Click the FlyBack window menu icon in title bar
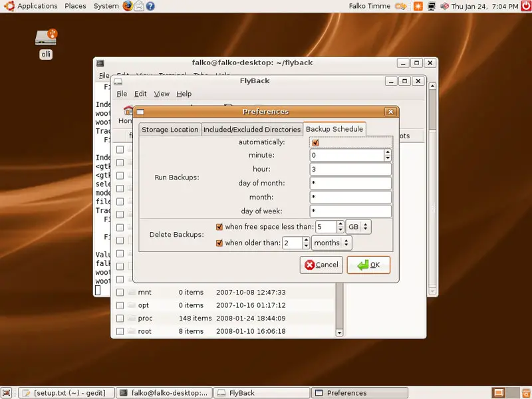This screenshot has height=399, width=532. pos(118,81)
